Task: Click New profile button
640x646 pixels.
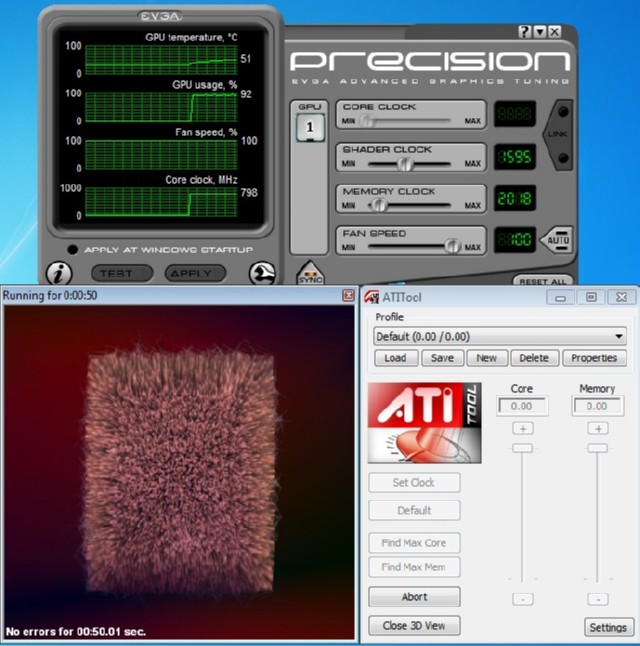Action: [487, 358]
